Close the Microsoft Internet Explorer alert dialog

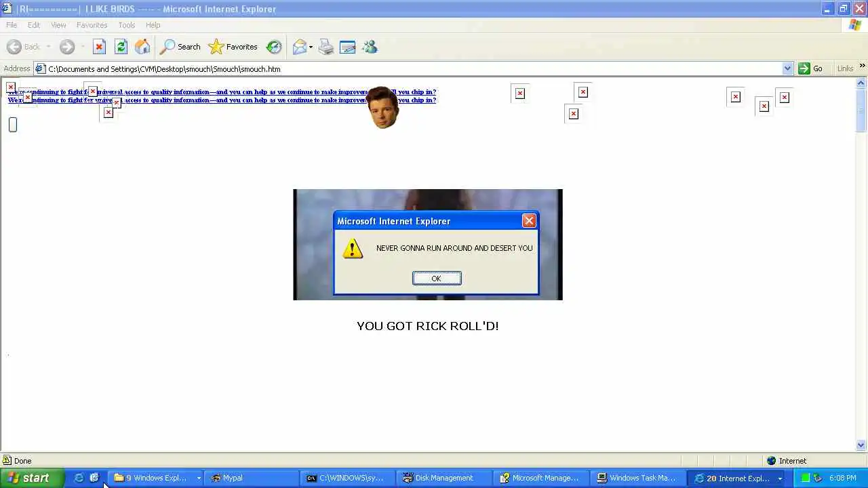529,221
